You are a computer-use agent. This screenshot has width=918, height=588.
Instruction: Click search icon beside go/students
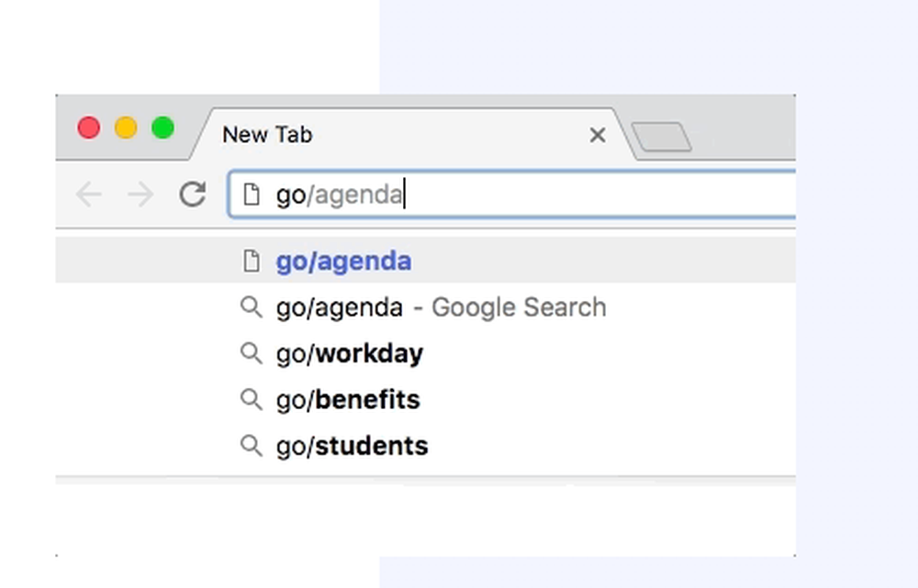tap(252, 446)
